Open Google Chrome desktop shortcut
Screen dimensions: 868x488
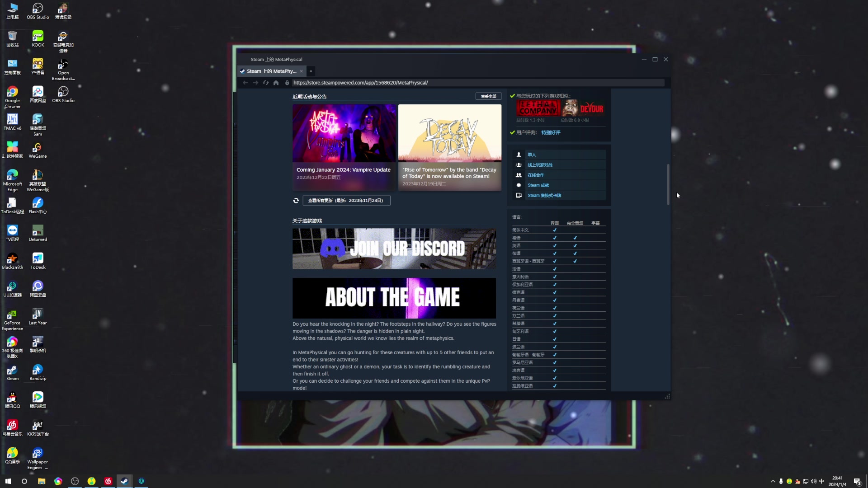(x=13, y=97)
